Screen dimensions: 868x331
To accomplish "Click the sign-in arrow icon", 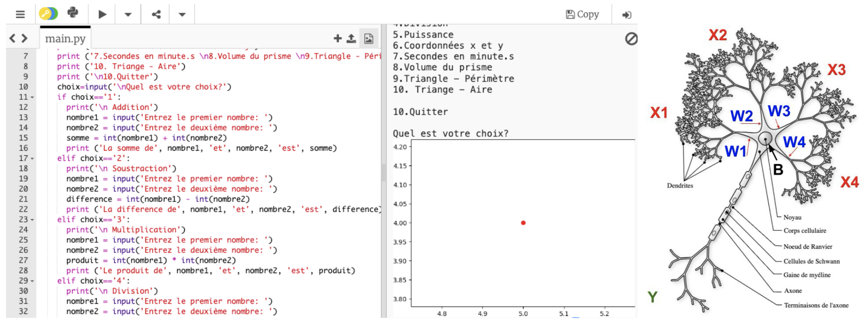I will 627,15.
